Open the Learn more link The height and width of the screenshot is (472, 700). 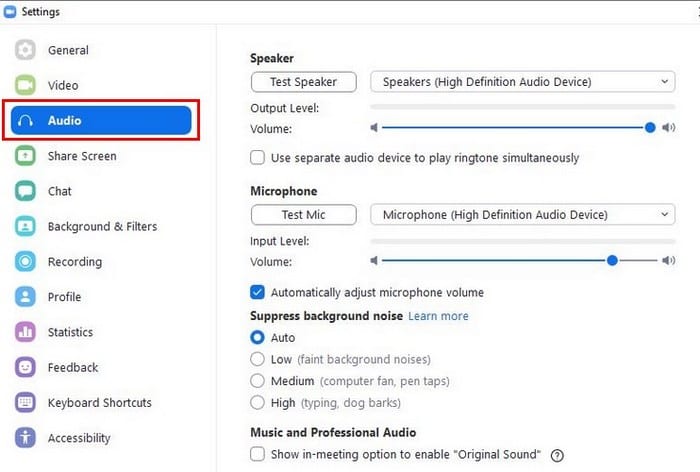[x=438, y=316]
